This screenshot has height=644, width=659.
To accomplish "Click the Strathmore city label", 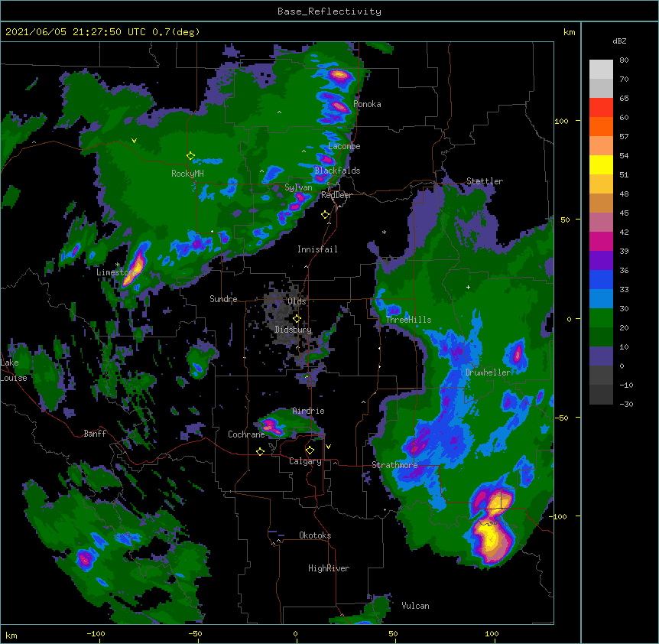I will pos(394,465).
